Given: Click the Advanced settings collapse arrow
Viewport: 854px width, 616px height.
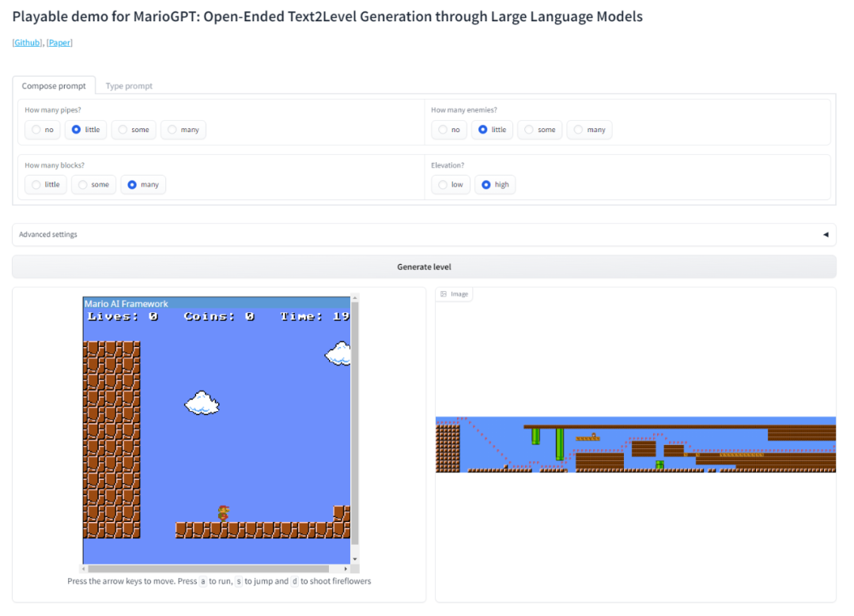Looking at the screenshot, I should pos(826,234).
